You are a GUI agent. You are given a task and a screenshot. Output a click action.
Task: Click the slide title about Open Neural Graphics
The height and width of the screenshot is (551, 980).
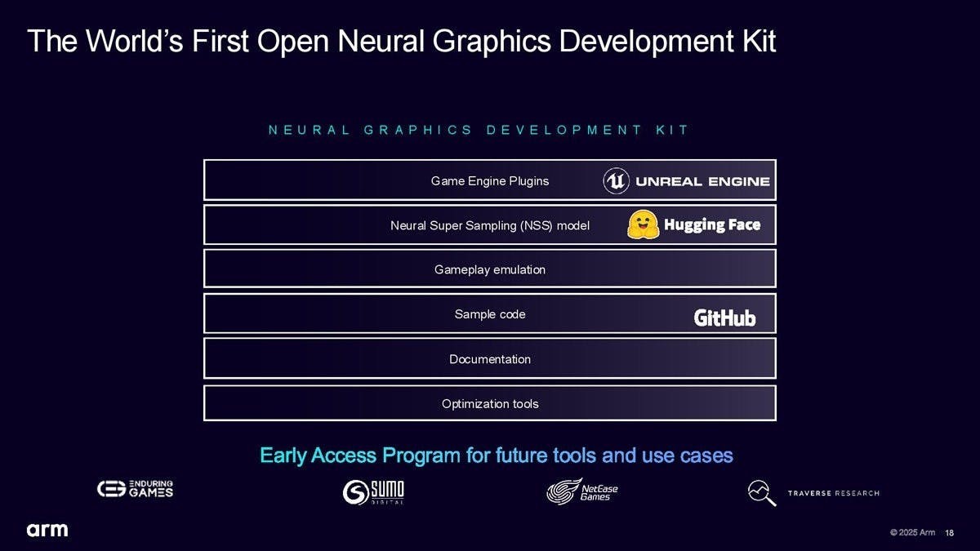coord(401,42)
